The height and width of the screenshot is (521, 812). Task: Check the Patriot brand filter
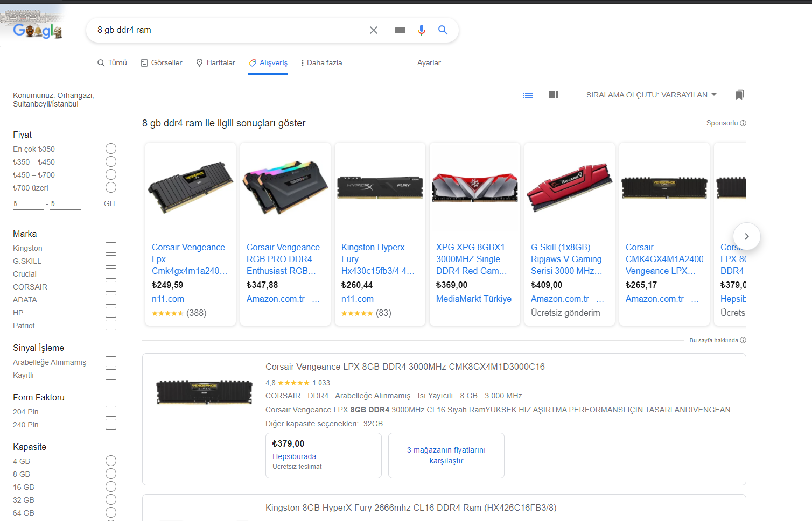pyautogui.click(x=111, y=325)
